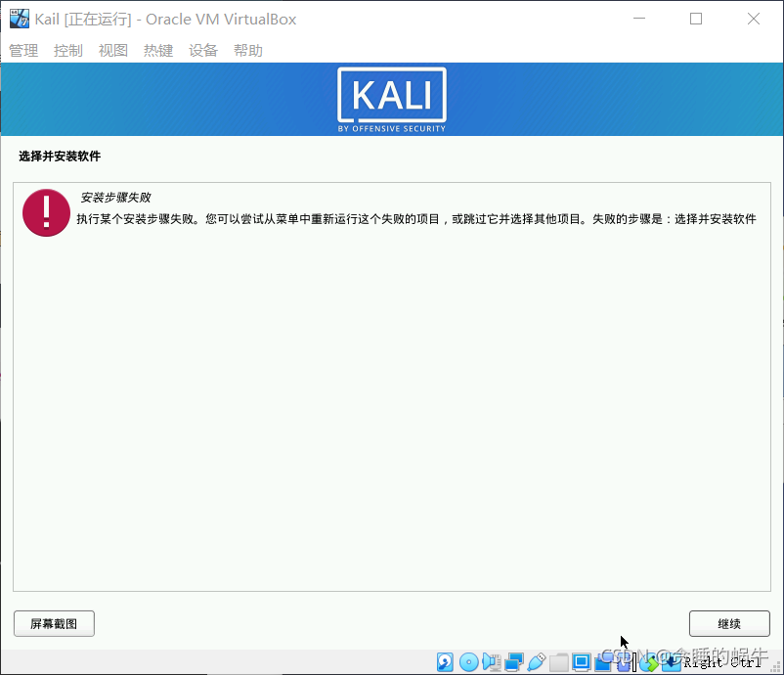Click the error description text starting 执行某个安装步骤失败
The width and height of the screenshot is (784, 675).
tap(416, 219)
